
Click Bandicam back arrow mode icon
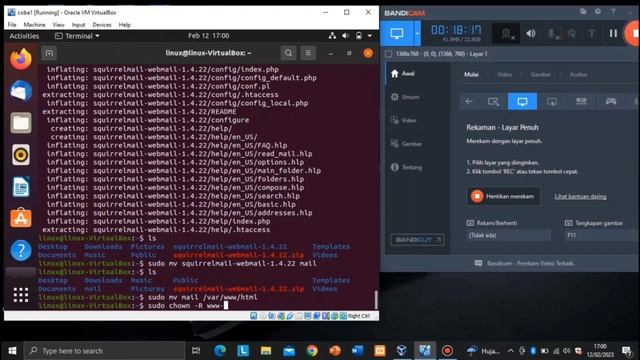469,101
